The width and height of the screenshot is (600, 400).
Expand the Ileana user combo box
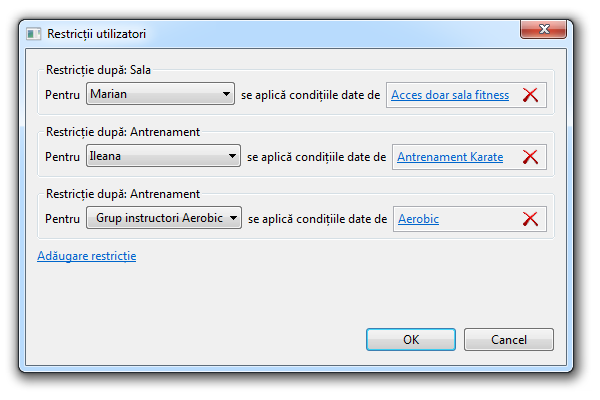(163, 157)
